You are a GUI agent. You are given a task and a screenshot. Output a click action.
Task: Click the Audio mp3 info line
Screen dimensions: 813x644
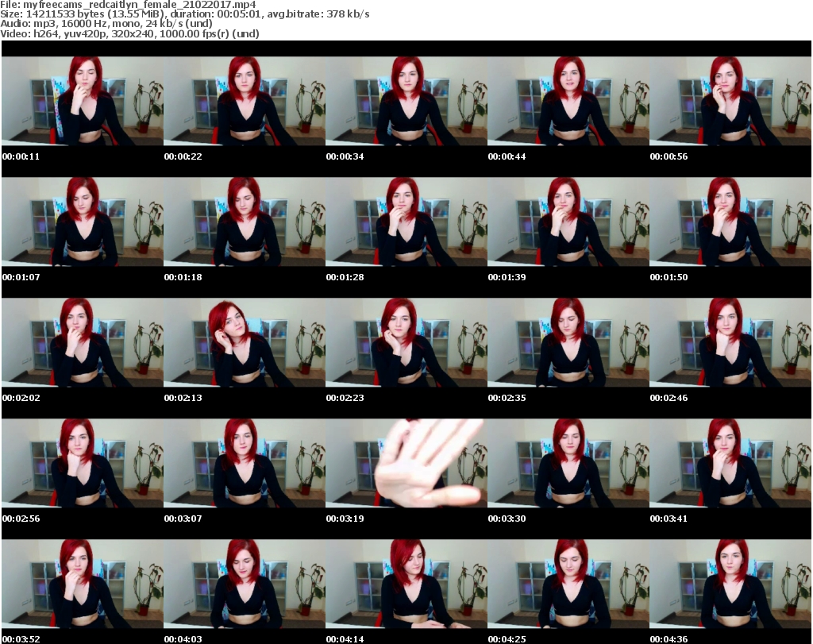(x=106, y=24)
